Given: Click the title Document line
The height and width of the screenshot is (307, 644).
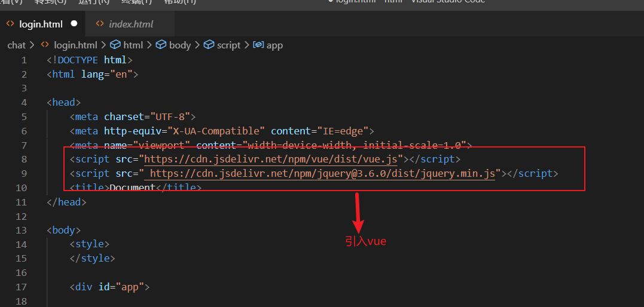Looking at the screenshot, I should tap(136, 188).
